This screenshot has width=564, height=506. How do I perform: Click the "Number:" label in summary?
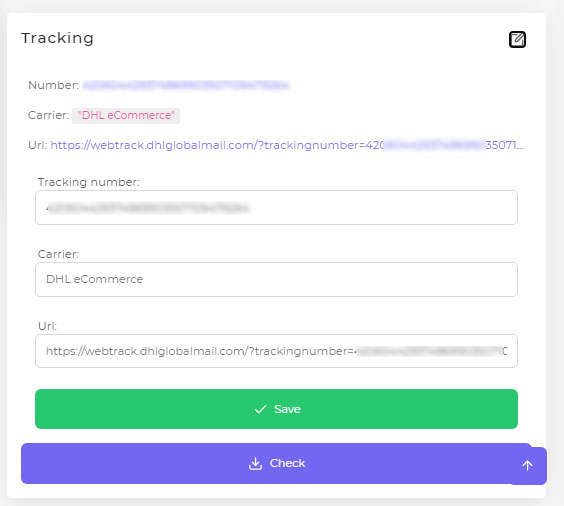(x=54, y=85)
